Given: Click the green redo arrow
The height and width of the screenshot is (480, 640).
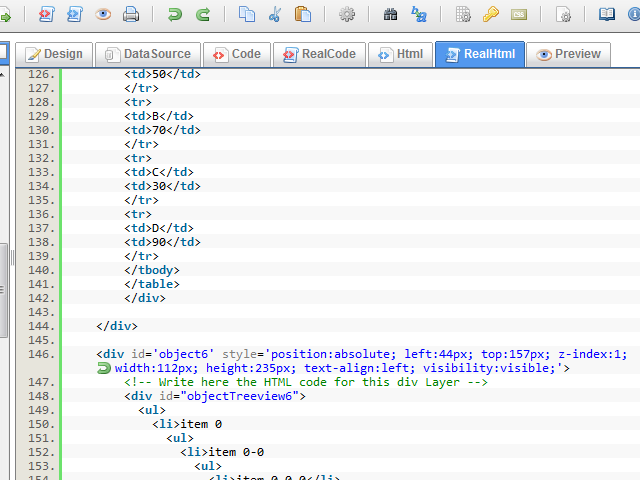Looking at the screenshot, I should (203, 15).
